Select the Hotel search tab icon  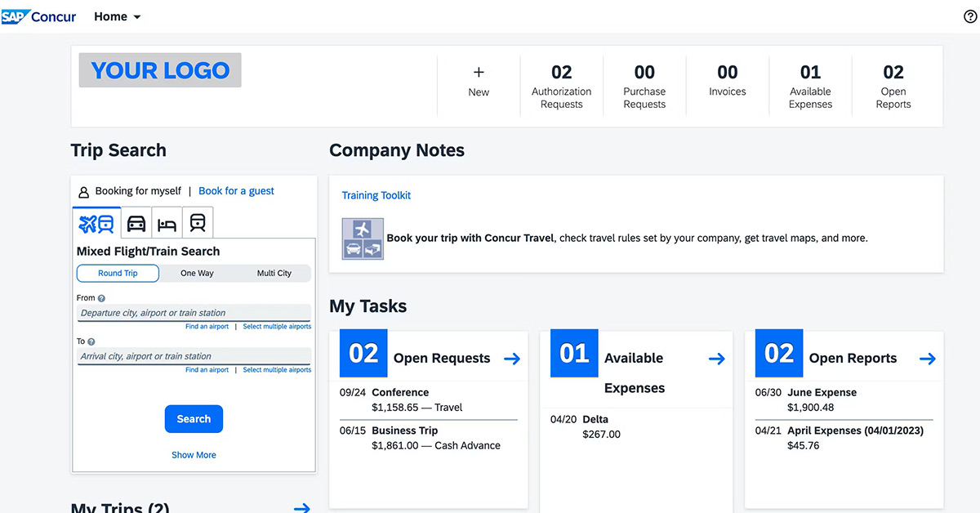coord(167,224)
